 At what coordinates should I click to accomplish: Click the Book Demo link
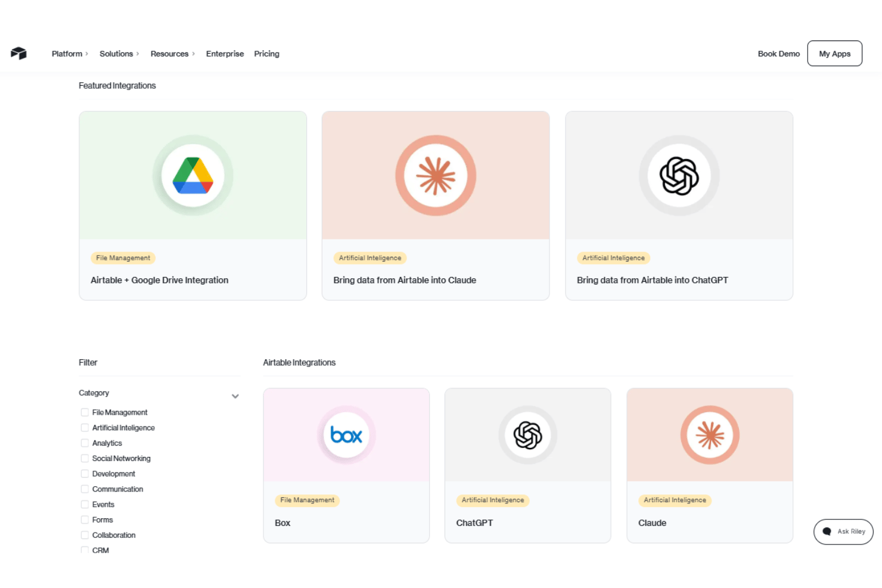778,54
